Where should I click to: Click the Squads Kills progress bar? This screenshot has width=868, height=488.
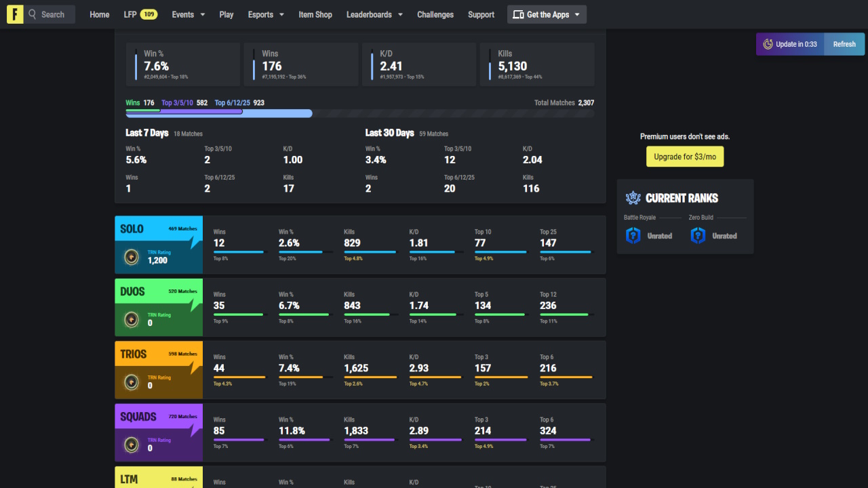[x=370, y=440]
